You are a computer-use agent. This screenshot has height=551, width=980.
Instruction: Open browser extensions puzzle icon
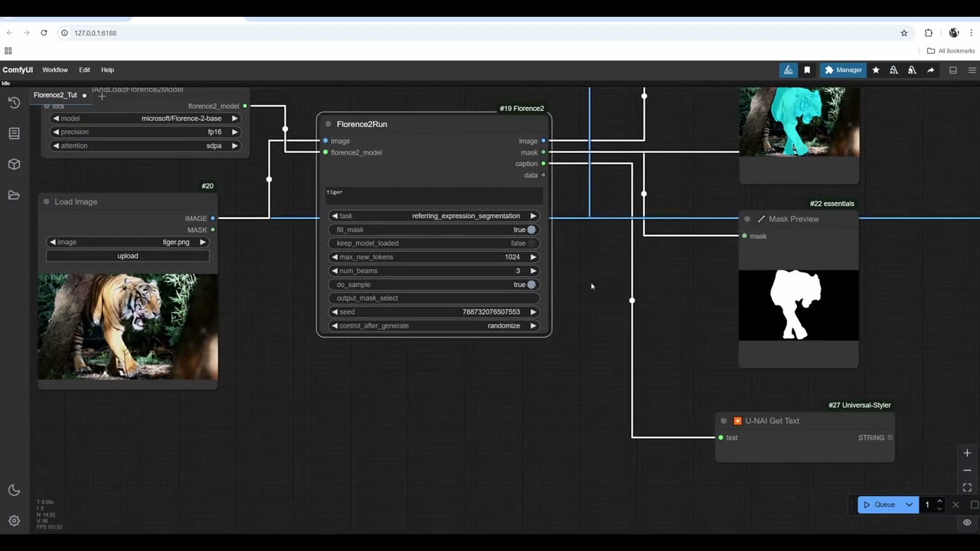(x=929, y=33)
